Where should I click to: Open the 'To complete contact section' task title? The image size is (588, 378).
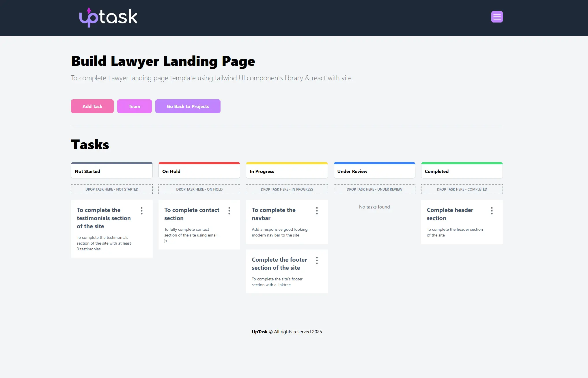[192, 214]
